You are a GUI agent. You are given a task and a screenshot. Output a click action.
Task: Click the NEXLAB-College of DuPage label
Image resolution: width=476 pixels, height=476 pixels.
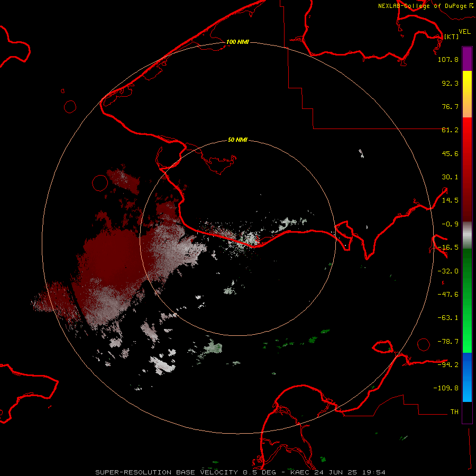[426, 6]
